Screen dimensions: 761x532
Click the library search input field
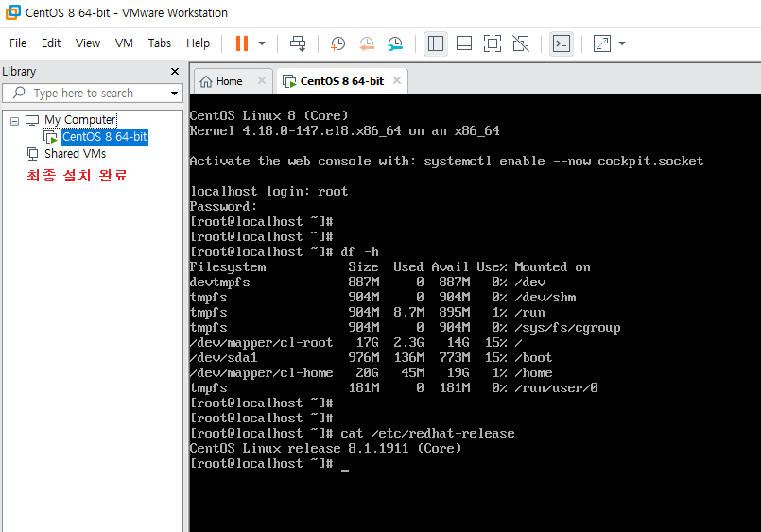(x=93, y=94)
